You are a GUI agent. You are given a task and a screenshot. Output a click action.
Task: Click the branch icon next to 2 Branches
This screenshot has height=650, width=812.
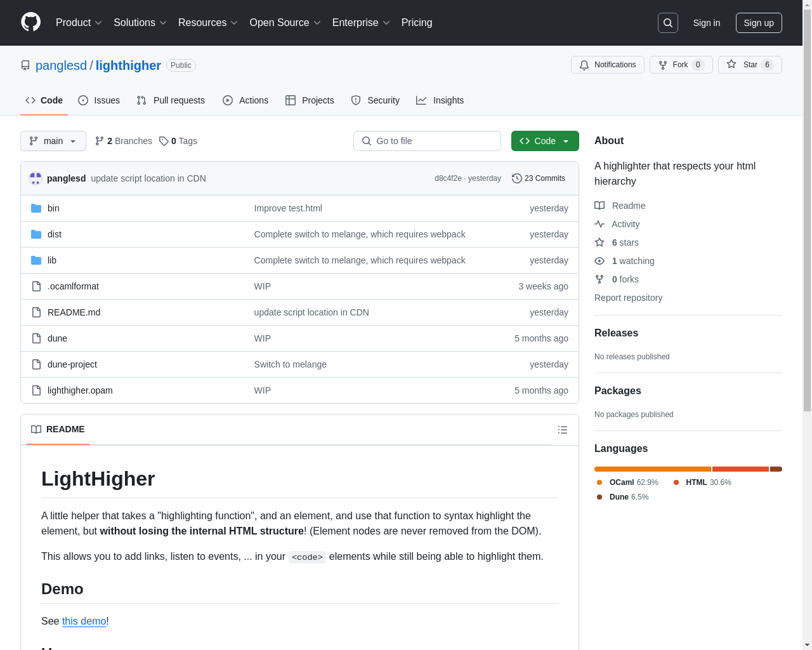tap(100, 141)
